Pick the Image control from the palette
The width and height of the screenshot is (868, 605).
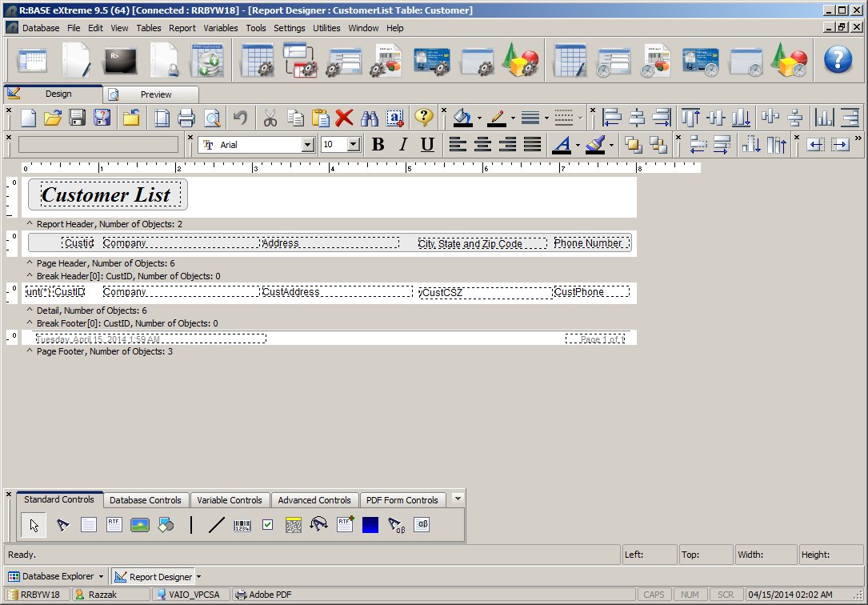(x=140, y=525)
